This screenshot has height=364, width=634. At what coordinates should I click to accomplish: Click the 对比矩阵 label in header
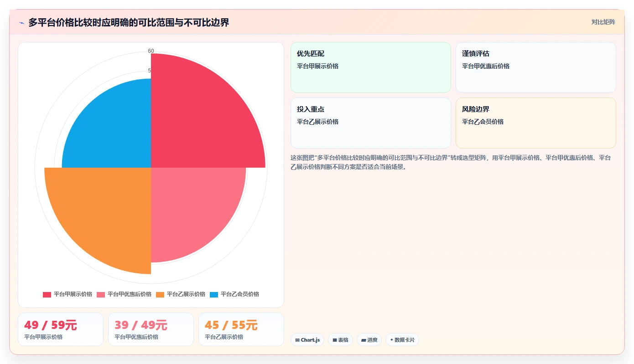click(603, 22)
